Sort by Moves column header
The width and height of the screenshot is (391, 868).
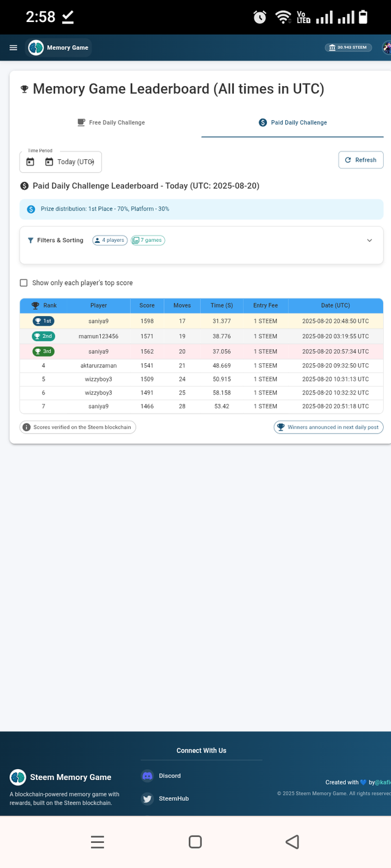point(182,306)
